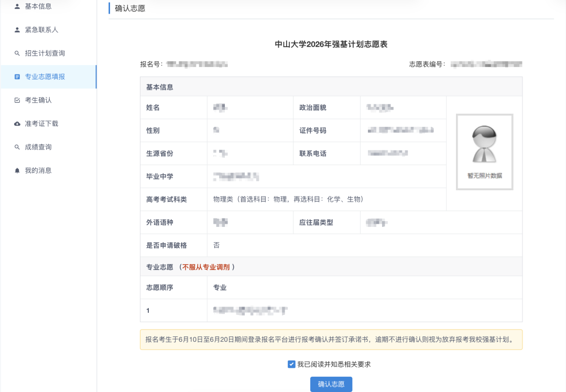Click the document icon next to 专业志愿填报

[16, 77]
